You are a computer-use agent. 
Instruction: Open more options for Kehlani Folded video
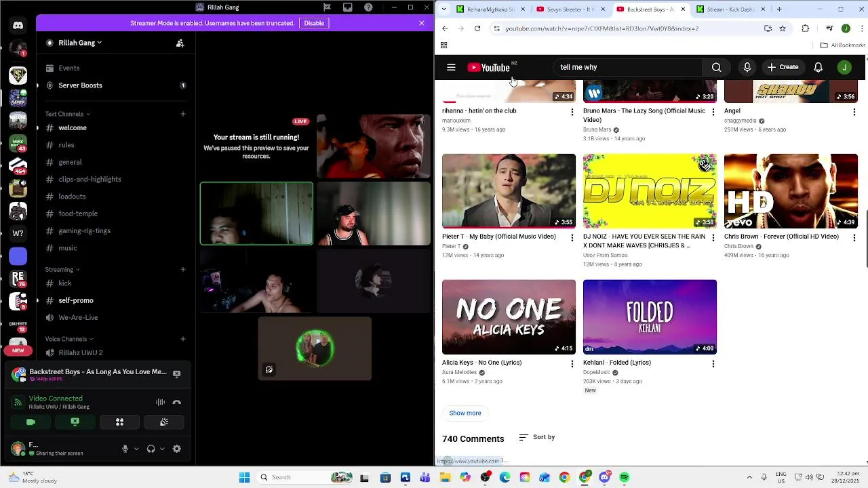point(713,364)
